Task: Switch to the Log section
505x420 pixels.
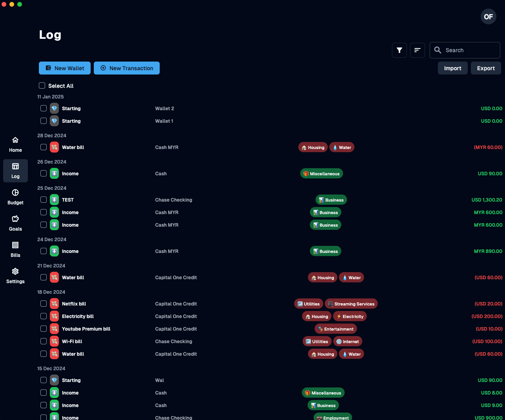Action: point(15,171)
